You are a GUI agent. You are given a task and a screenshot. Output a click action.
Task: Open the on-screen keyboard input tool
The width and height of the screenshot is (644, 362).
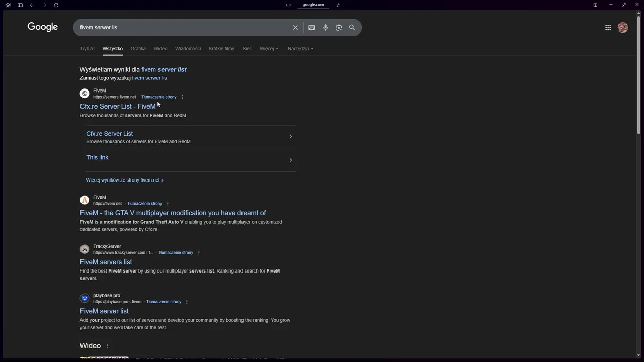pyautogui.click(x=312, y=28)
